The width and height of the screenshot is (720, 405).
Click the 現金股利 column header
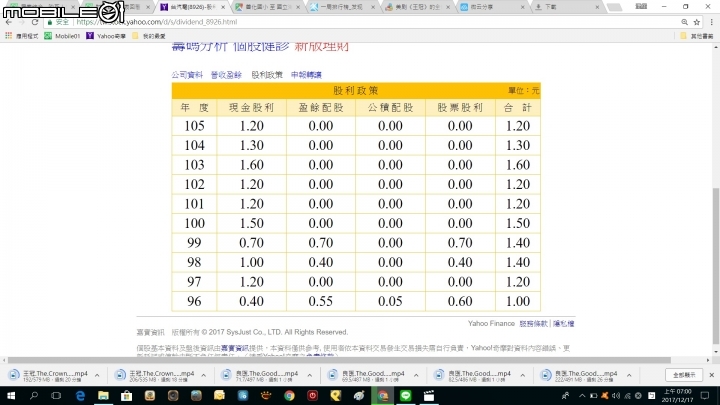(x=252, y=107)
